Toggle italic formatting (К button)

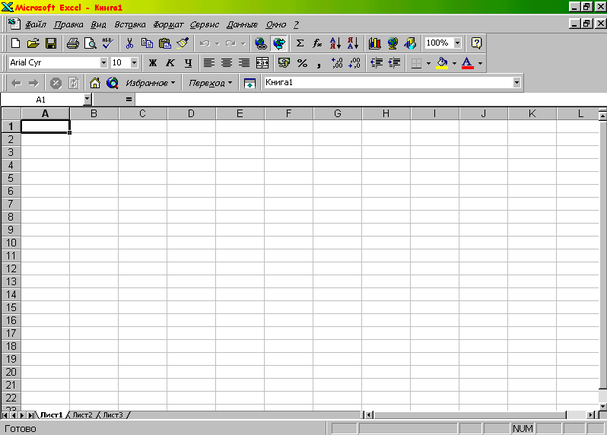pos(170,63)
